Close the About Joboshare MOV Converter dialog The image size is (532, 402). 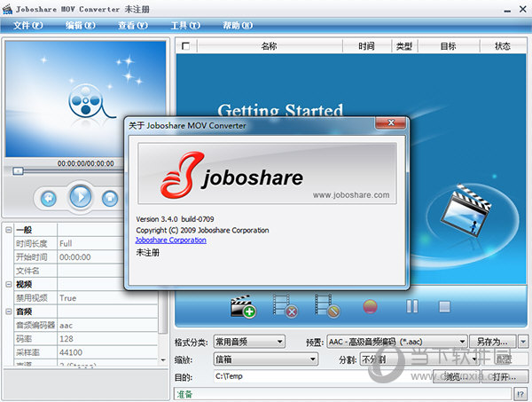pyautogui.click(x=391, y=122)
